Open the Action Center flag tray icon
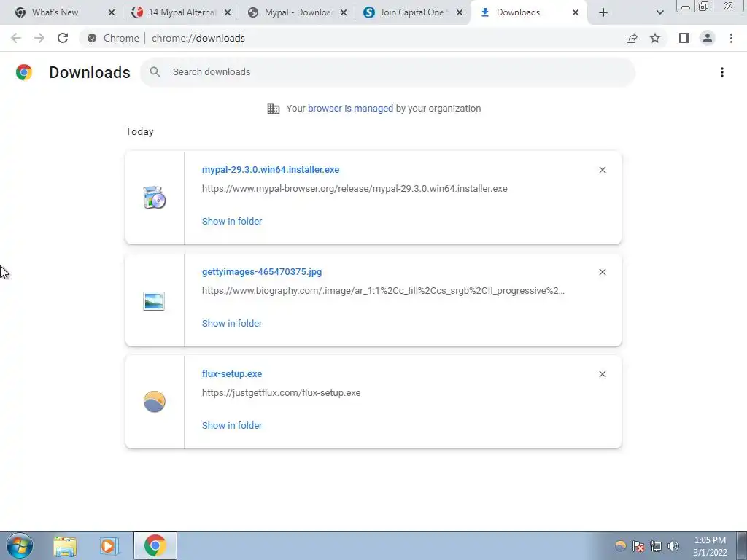 (638, 545)
